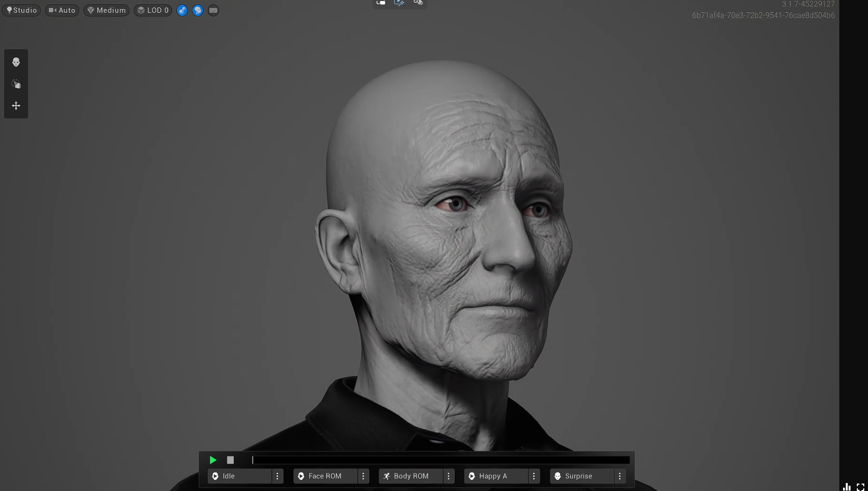Toggle the face tracking icon at top center
The image size is (868, 491).
[x=418, y=4]
